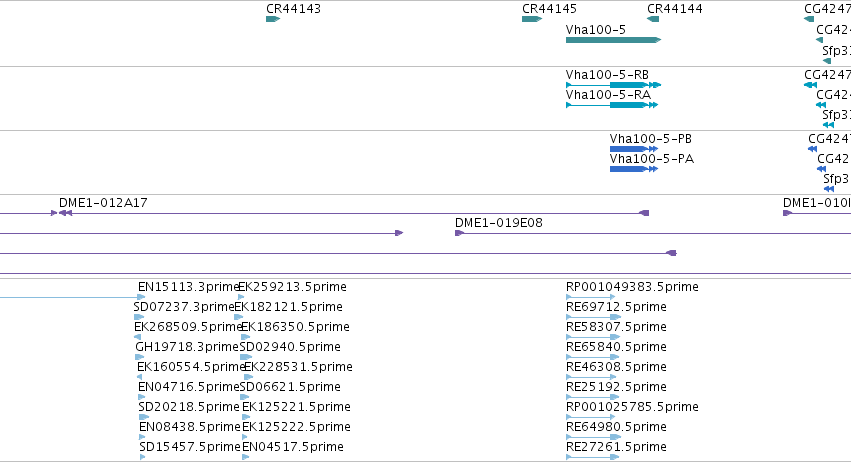Click EK125221.5prime EST label
The image size is (851, 462).
(x=296, y=407)
